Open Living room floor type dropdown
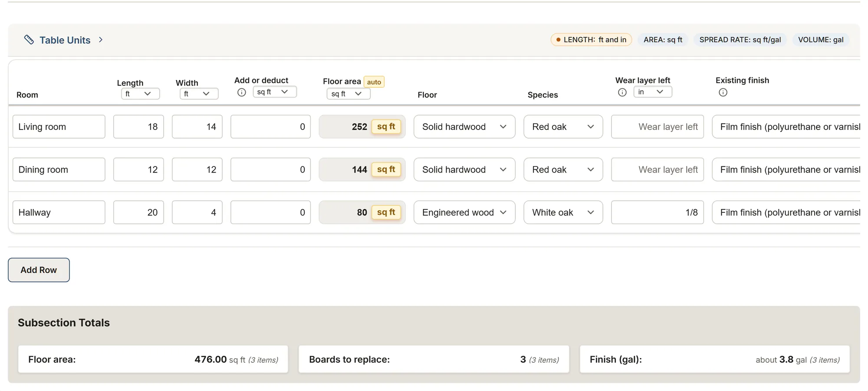868x391 pixels. (x=464, y=126)
